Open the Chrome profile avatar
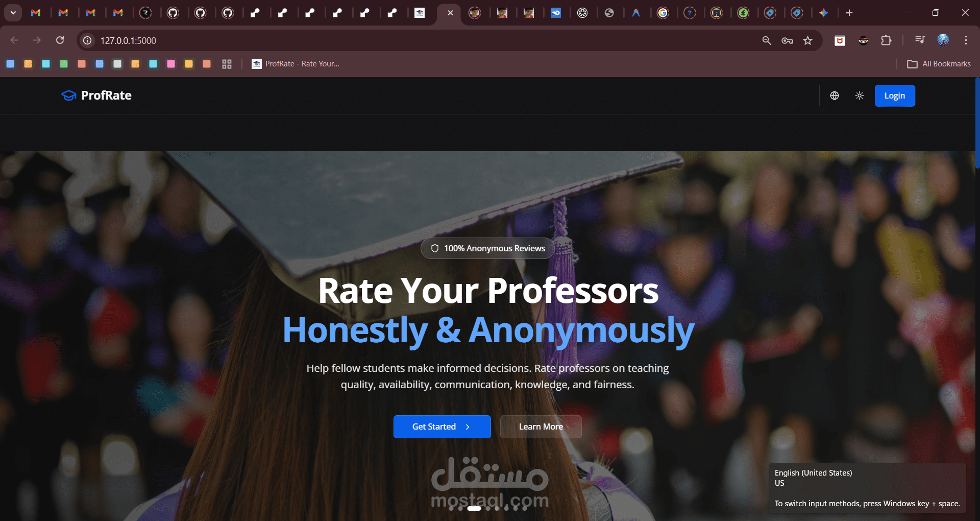 (x=943, y=40)
